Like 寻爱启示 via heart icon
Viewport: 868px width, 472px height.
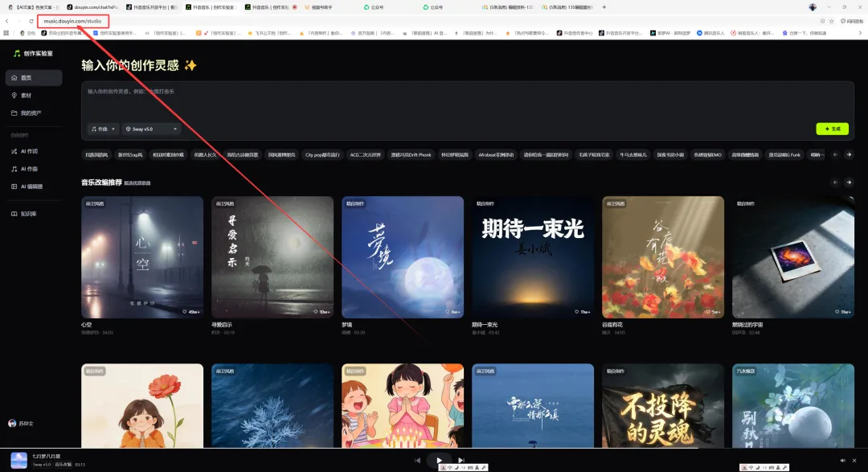point(316,312)
